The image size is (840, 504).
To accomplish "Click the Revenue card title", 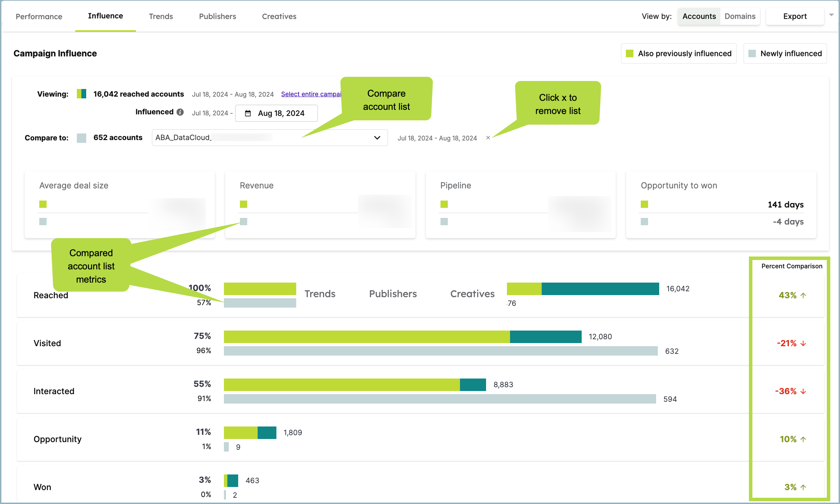I will pos(257,186).
